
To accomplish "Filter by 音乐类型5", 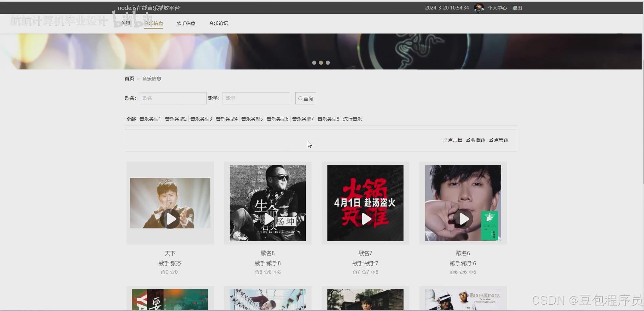I will 252,119.
